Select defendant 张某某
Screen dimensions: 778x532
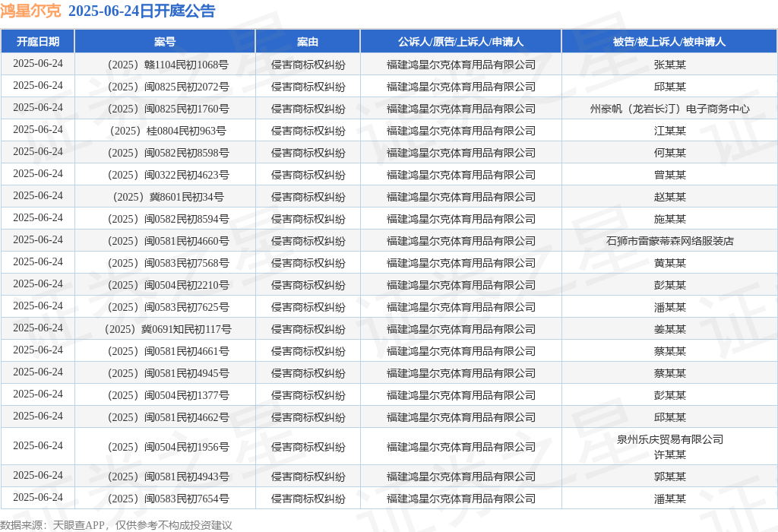[x=670, y=65]
